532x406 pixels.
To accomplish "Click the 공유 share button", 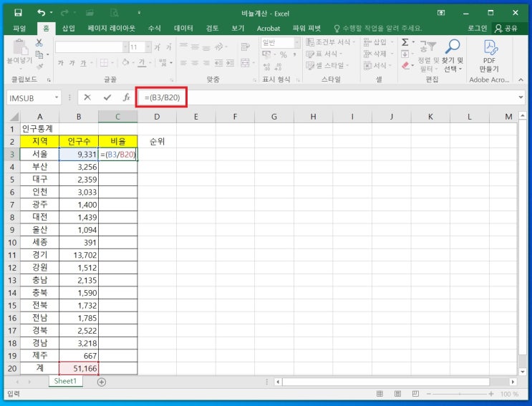I will tap(506, 28).
